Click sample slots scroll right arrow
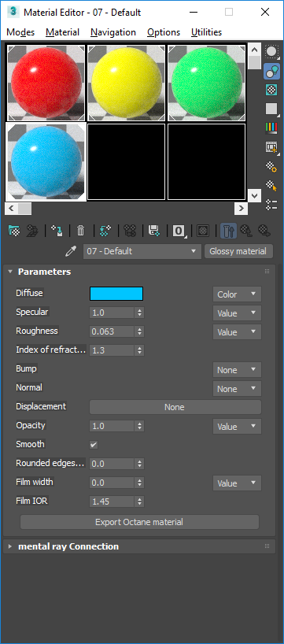 (241, 209)
